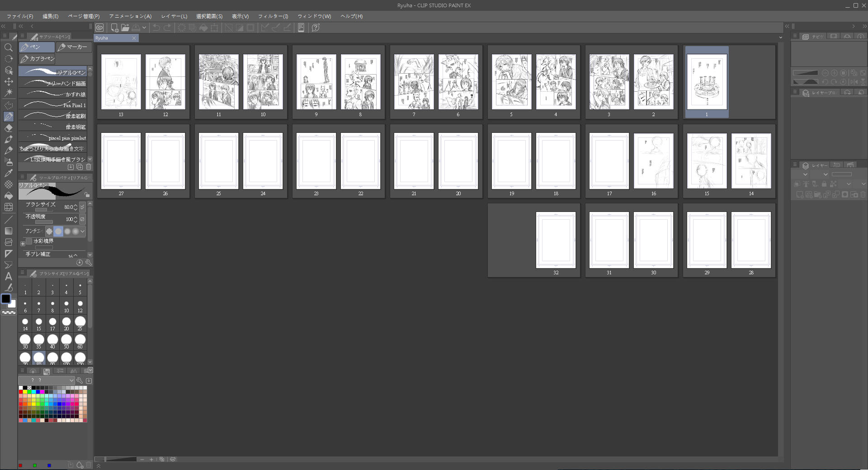Image resolution: width=868 pixels, height=470 pixels.
Task: Pick brush size preset 30
Action: [25, 341]
